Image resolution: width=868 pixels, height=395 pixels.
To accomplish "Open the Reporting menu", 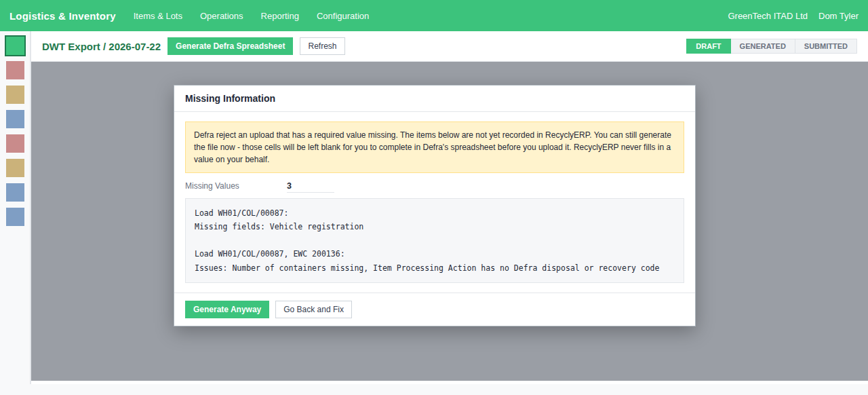I will 280,16.
